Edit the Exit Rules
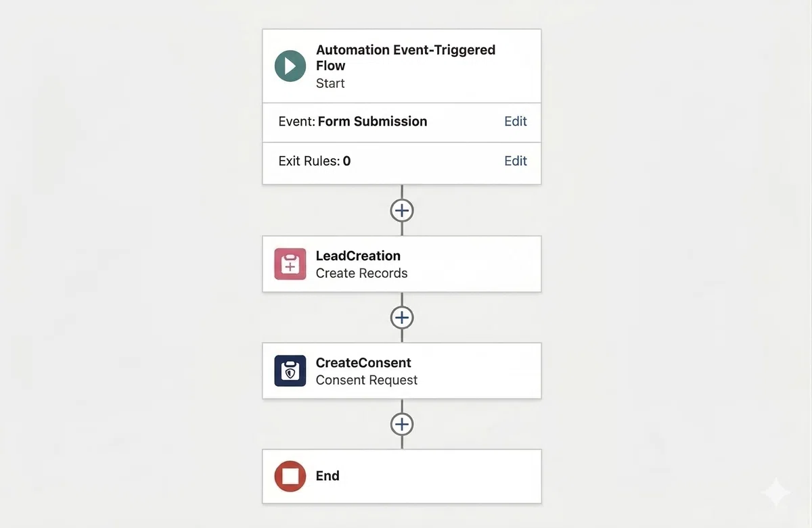Image resolution: width=812 pixels, height=528 pixels. tap(516, 161)
